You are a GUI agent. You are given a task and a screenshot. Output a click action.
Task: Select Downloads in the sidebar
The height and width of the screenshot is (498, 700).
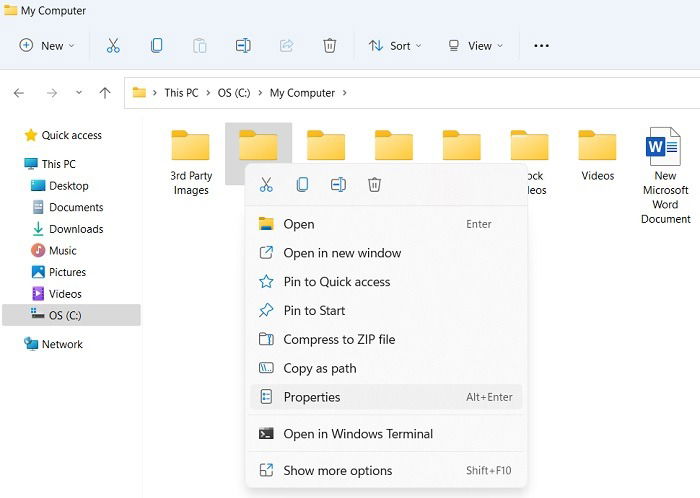67,229
